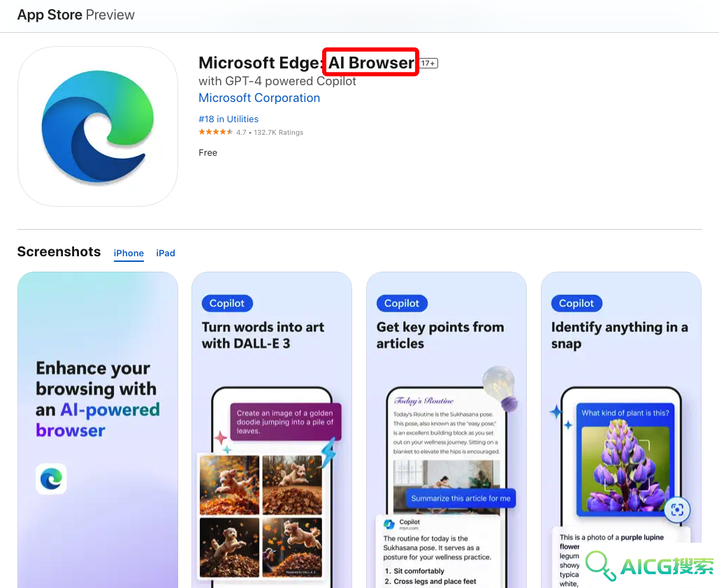The height and width of the screenshot is (588, 719).
Task: Click the top-left puppy in leaves image
Action: (230, 485)
